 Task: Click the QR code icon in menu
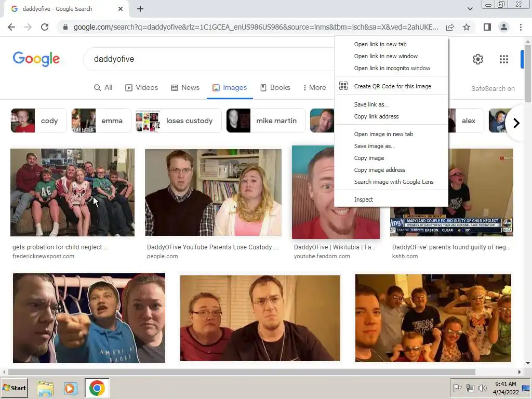point(343,86)
